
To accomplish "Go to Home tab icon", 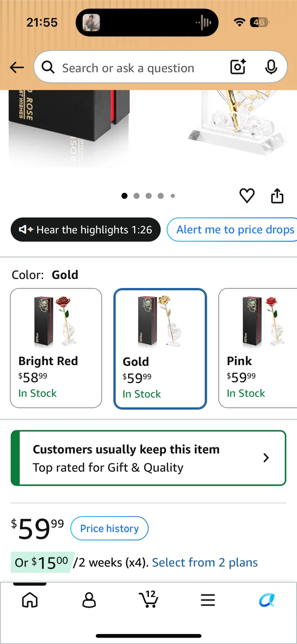I will coord(30,600).
